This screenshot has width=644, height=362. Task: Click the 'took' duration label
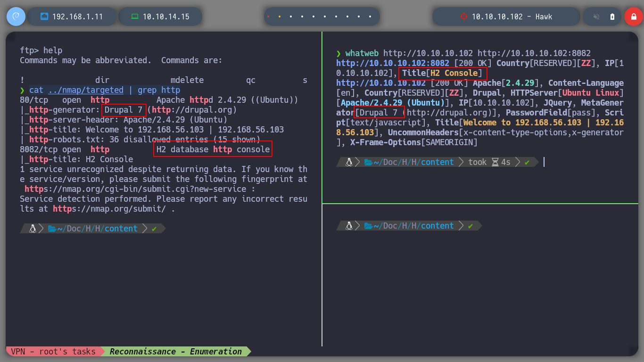click(477, 162)
